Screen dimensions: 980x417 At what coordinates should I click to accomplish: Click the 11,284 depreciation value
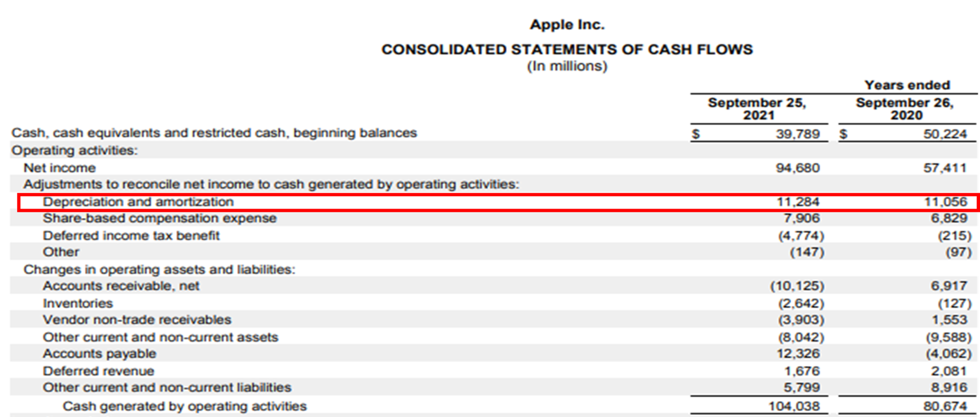[x=798, y=202]
